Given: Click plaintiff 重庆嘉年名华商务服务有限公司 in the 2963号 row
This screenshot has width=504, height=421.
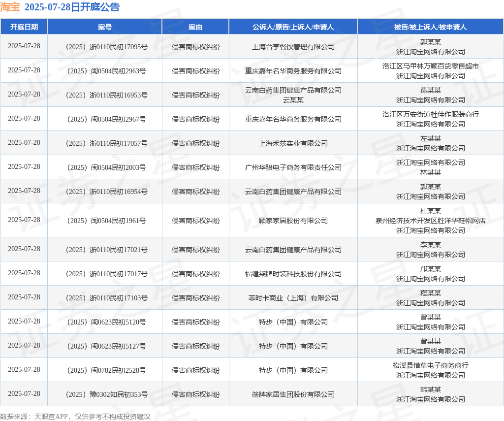Looking at the screenshot, I should coord(293,71).
